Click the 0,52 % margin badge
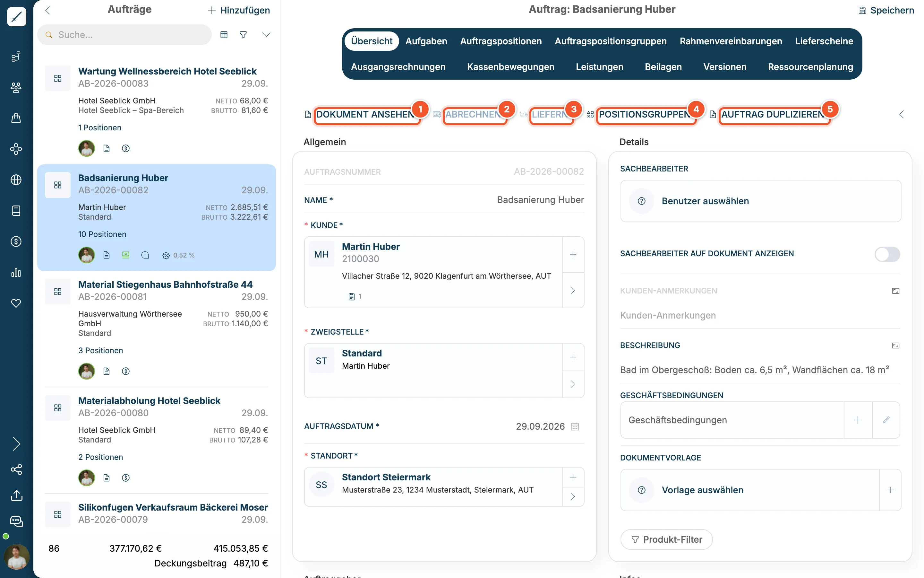Viewport: 924px width, 578px height. [x=179, y=255]
